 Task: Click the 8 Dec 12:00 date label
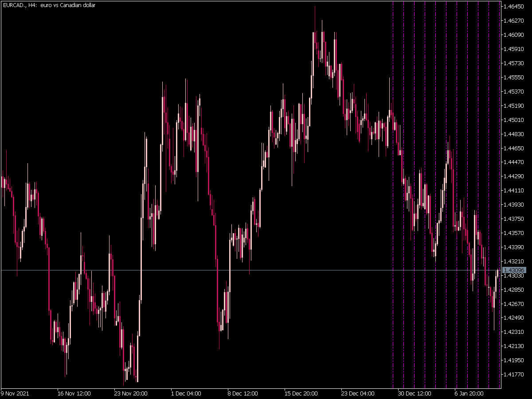243,393
